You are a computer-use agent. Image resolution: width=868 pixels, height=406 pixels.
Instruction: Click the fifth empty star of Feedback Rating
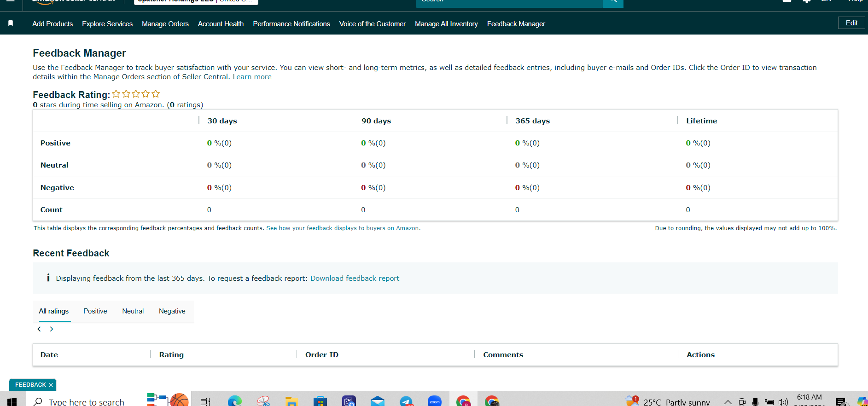pyautogui.click(x=156, y=94)
